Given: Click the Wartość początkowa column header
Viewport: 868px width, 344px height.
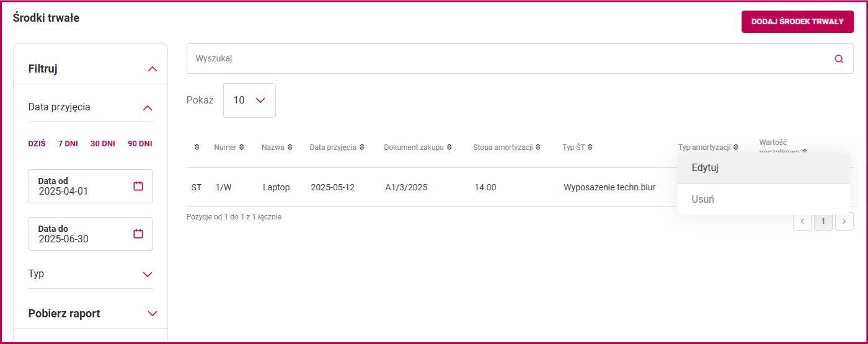Looking at the screenshot, I should click(784, 146).
